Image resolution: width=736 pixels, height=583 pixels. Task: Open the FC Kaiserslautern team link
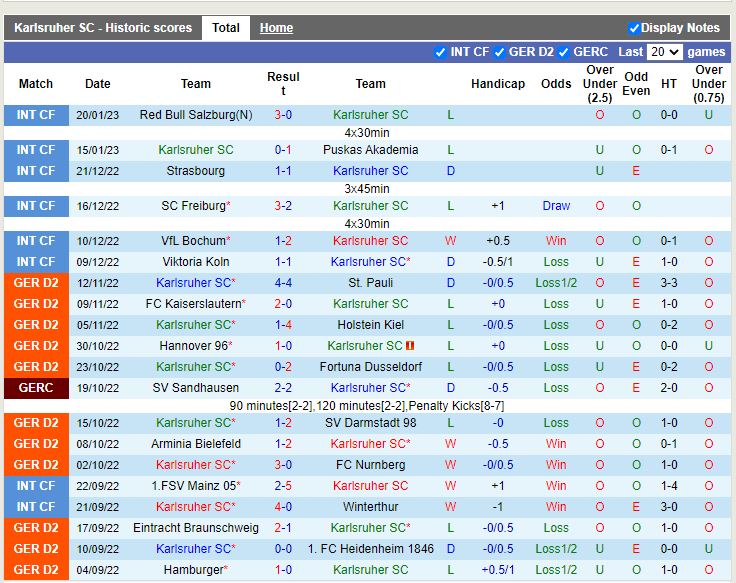point(193,304)
